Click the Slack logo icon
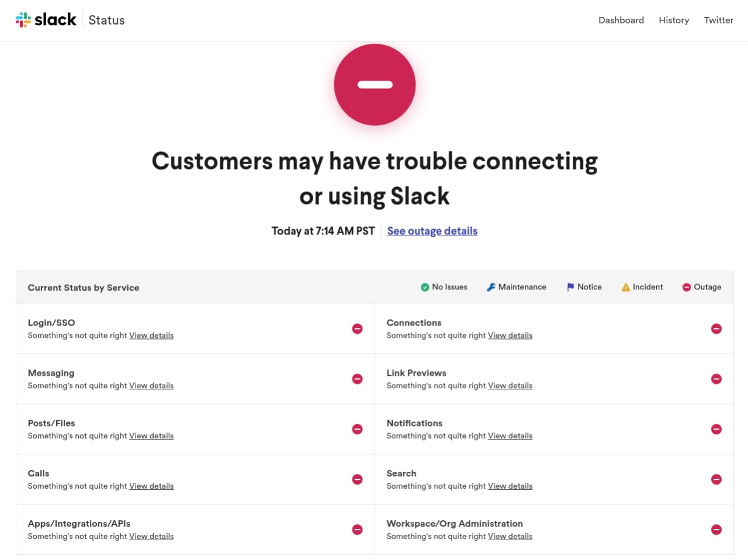The image size is (748, 560). 23,20
